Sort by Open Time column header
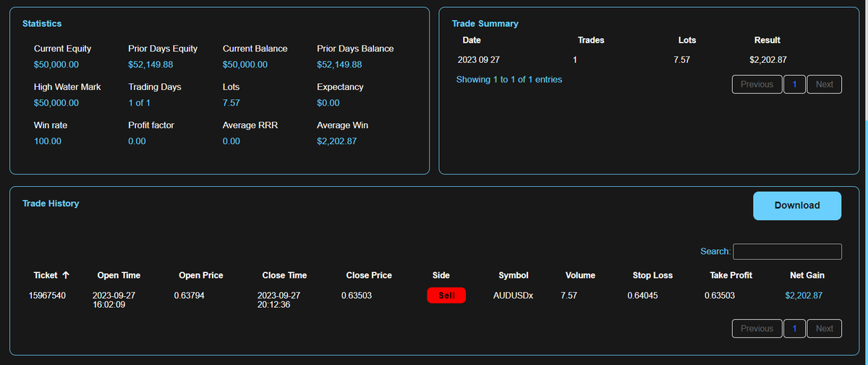The image size is (868, 365). pyautogui.click(x=119, y=275)
